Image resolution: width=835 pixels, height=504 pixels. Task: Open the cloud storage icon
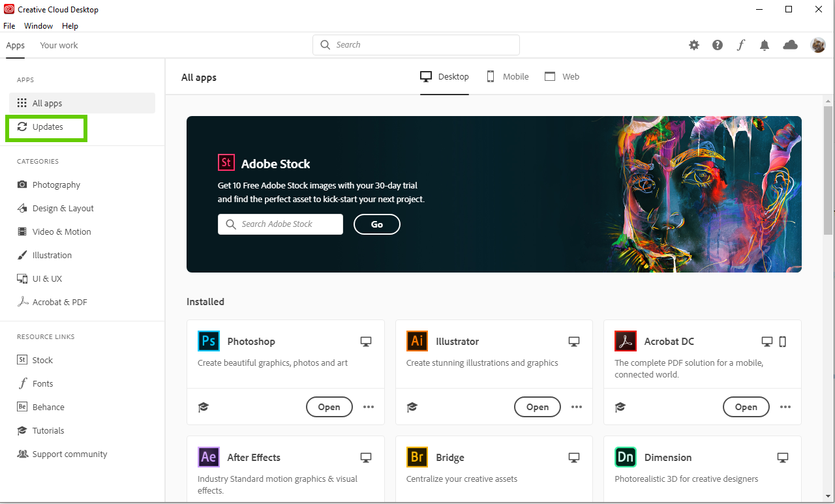point(789,45)
